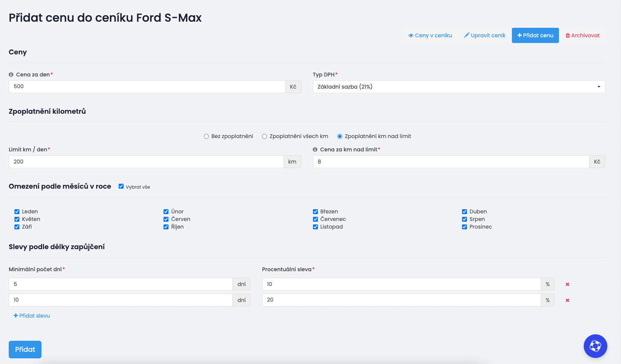Click the page title Přidat cenu do ceníku Ford S-Max

click(x=105, y=18)
